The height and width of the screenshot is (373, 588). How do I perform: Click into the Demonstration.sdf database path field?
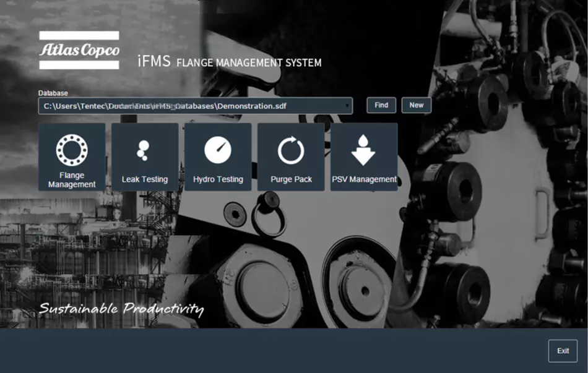[x=186, y=106]
